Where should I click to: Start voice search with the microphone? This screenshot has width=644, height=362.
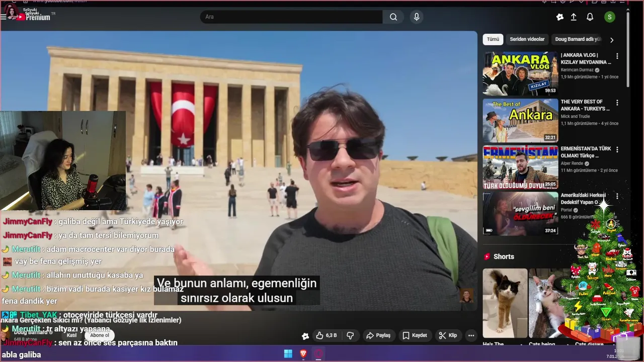click(416, 17)
